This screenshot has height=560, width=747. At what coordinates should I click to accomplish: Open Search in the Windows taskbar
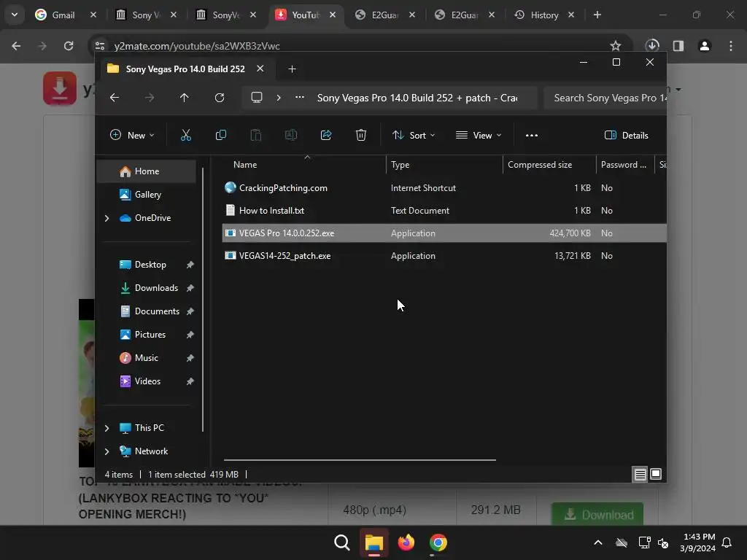[341, 542]
